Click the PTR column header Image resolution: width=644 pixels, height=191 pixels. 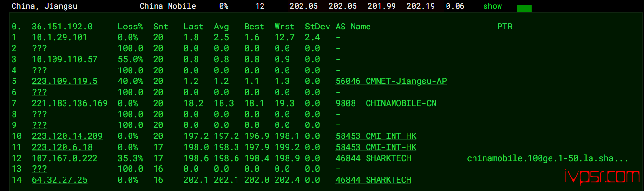click(x=505, y=27)
